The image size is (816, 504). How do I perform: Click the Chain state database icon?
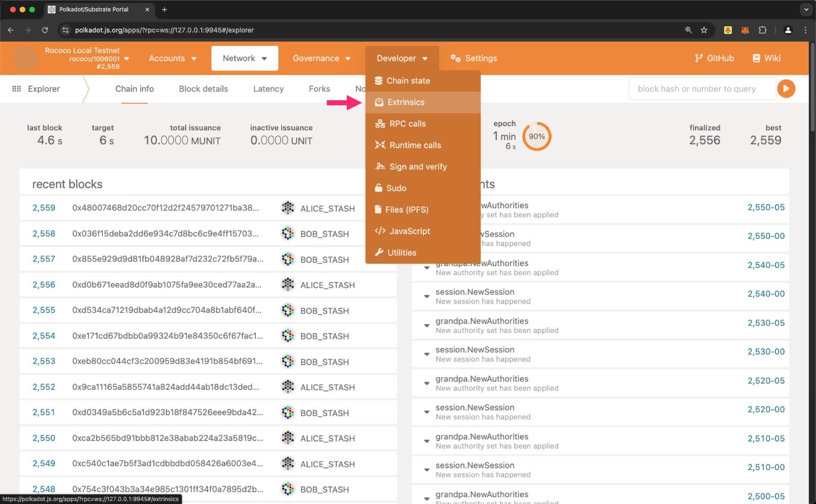(x=378, y=81)
